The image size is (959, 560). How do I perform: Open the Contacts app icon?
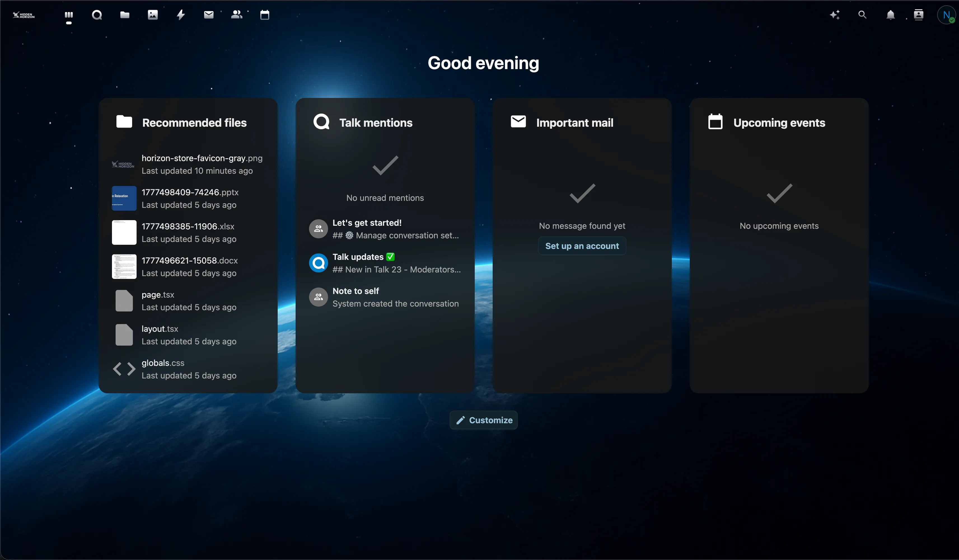pos(237,15)
